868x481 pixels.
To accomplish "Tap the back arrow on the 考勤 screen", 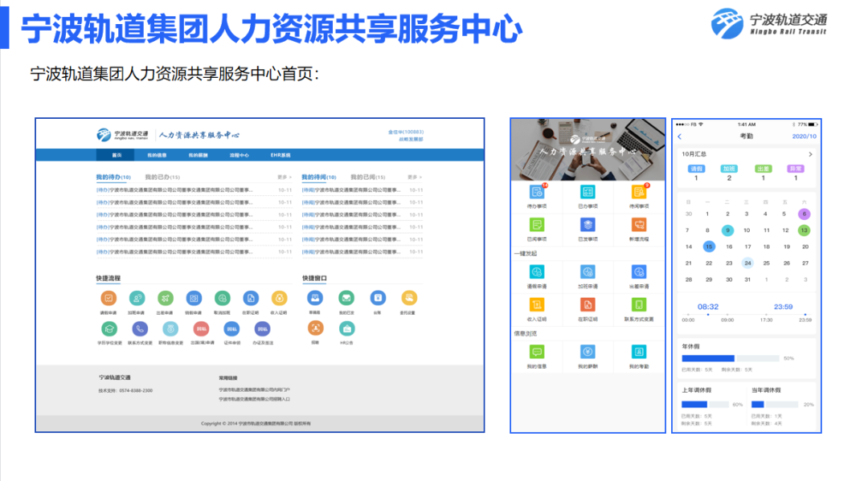I will point(680,136).
